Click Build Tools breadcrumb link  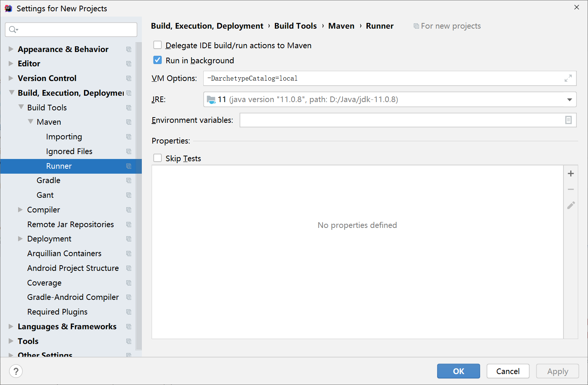click(x=295, y=26)
